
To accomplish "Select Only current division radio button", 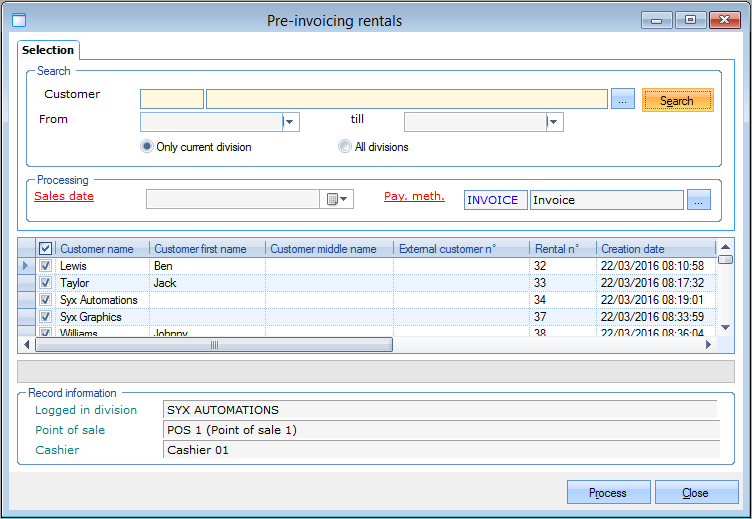I will (x=147, y=147).
